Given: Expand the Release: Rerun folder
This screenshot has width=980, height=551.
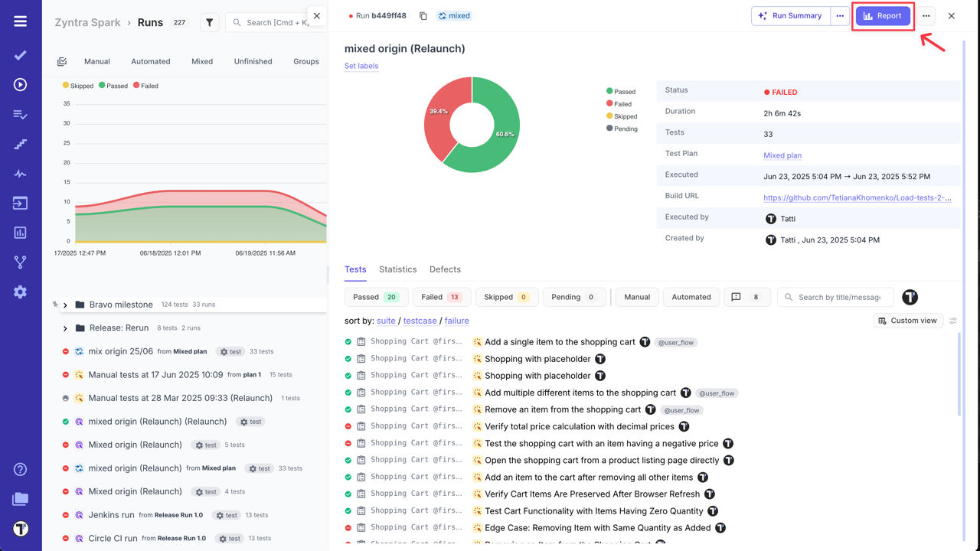Looking at the screenshot, I should [65, 328].
